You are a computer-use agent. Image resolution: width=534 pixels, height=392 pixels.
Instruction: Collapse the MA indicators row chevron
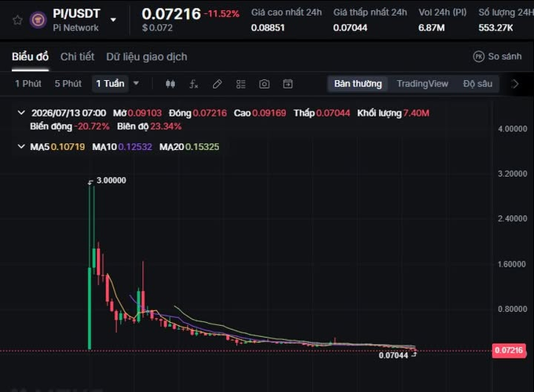(21, 146)
